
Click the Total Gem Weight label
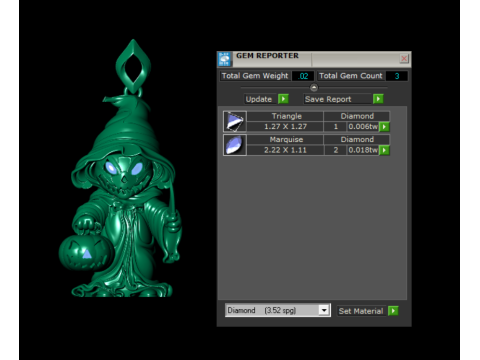pyautogui.click(x=255, y=76)
